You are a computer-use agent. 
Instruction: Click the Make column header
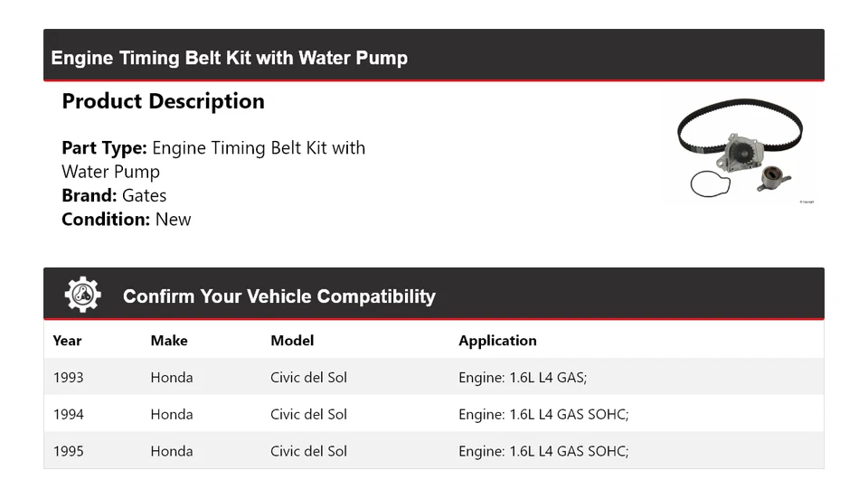click(x=169, y=341)
